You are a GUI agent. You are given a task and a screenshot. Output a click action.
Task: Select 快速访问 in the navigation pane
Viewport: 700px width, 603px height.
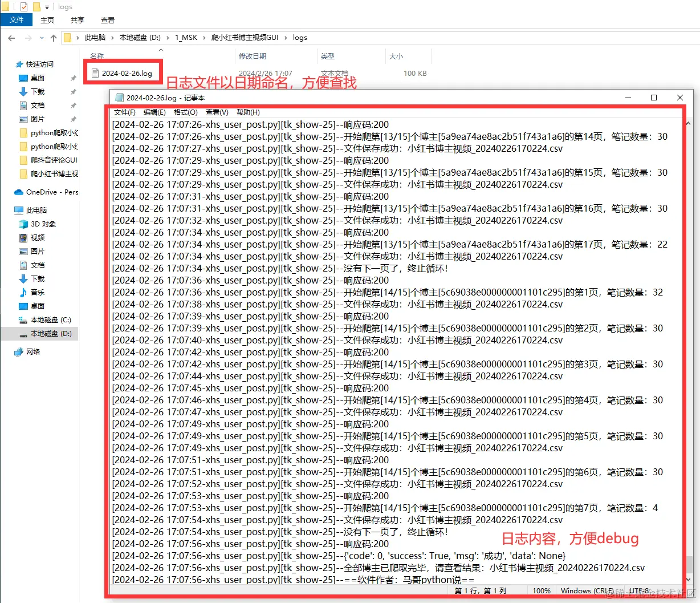tap(34, 64)
